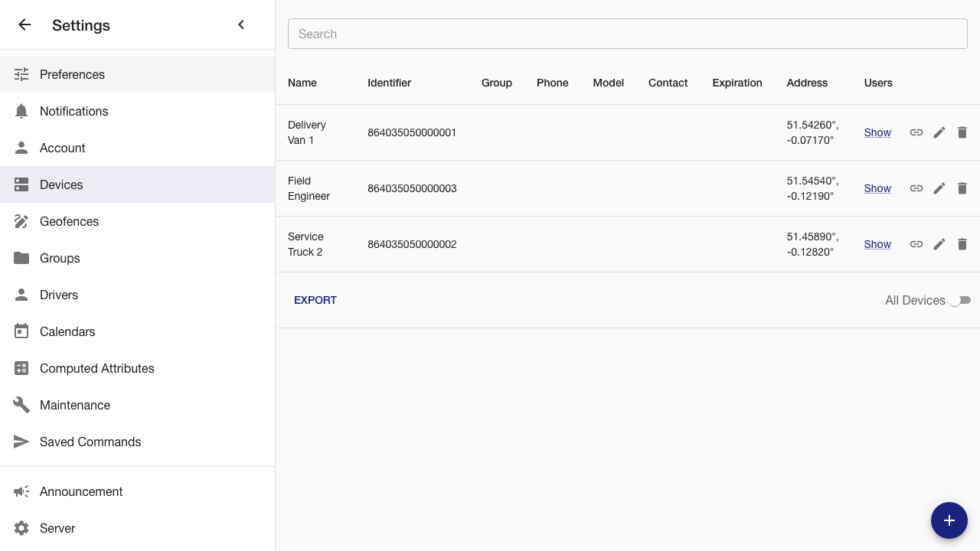Delete the Service Truck 2 device
This screenshot has height=551, width=980.
click(x=962, y=244)
